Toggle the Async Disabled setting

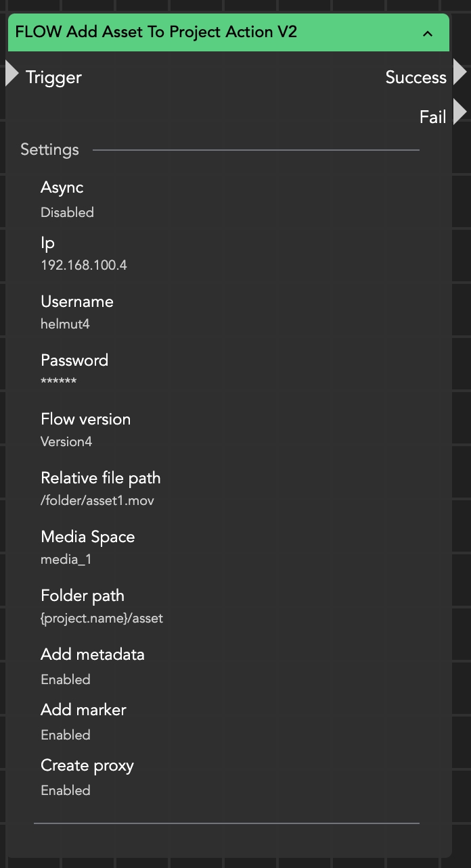67,212
